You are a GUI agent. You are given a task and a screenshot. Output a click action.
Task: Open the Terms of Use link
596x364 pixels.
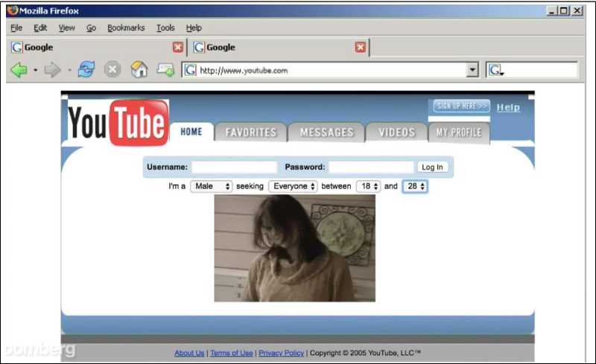click(x=232, y=353)
